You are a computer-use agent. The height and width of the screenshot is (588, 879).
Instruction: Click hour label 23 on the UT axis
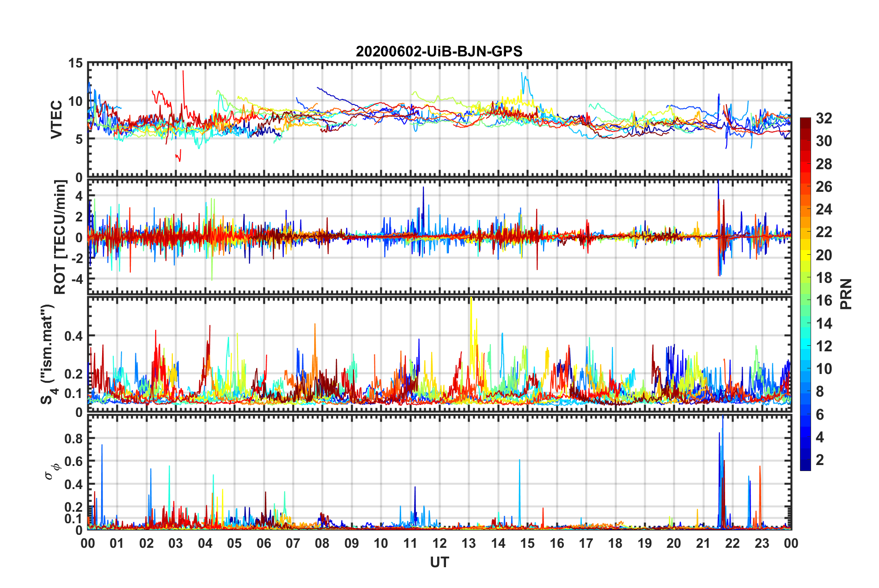click(x=762, y=544)
